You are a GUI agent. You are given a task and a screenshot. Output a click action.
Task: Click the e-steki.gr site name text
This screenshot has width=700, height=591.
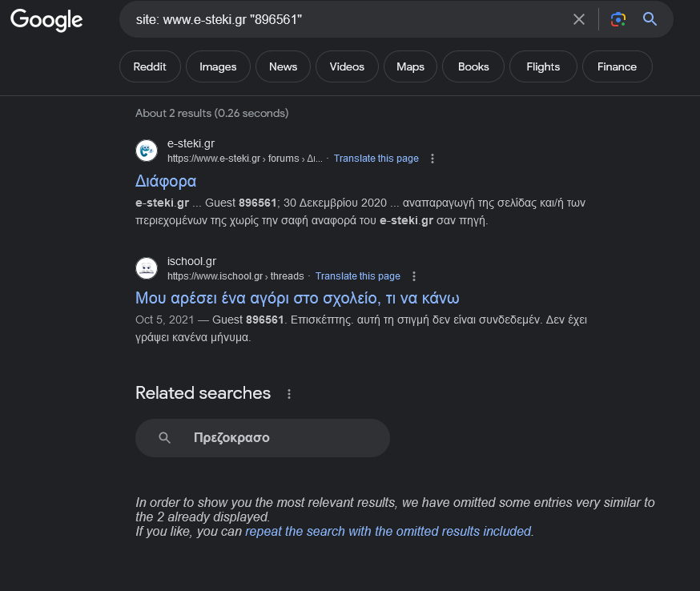(191, 143)
